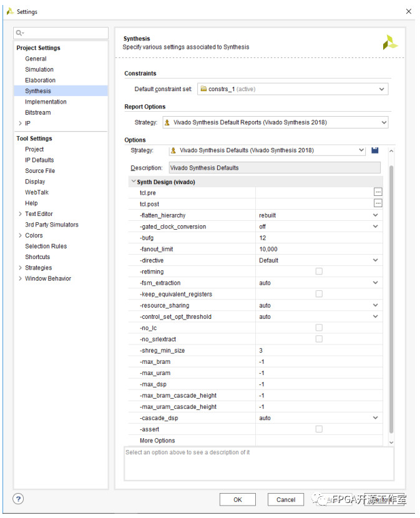
Task: Select the WebTalk settings page
Action: click(x=37, y=192)
